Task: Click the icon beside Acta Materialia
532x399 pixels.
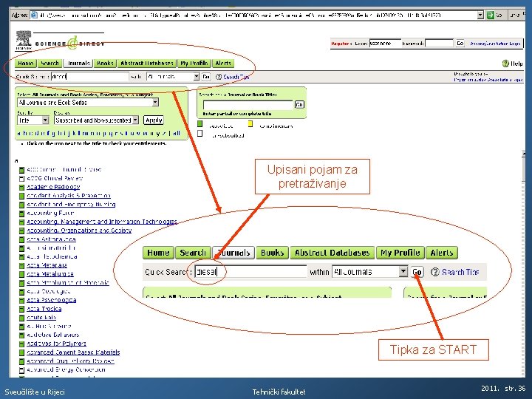Action: point(21,266)
